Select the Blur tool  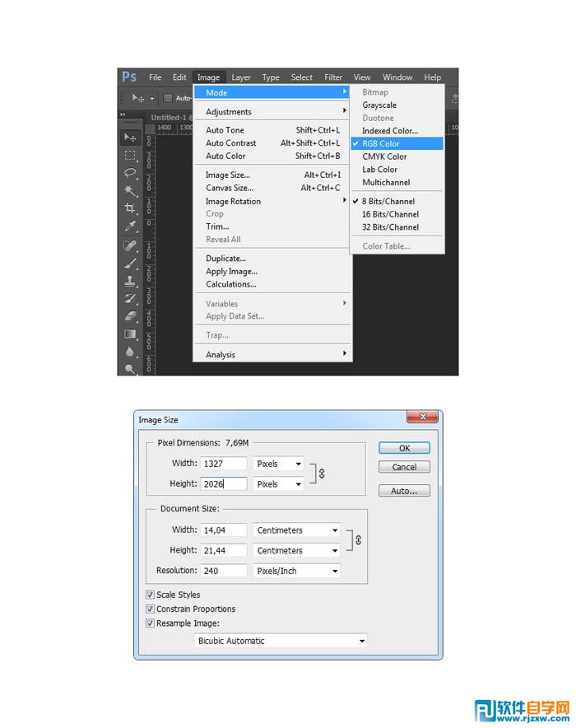click(130, 352)
